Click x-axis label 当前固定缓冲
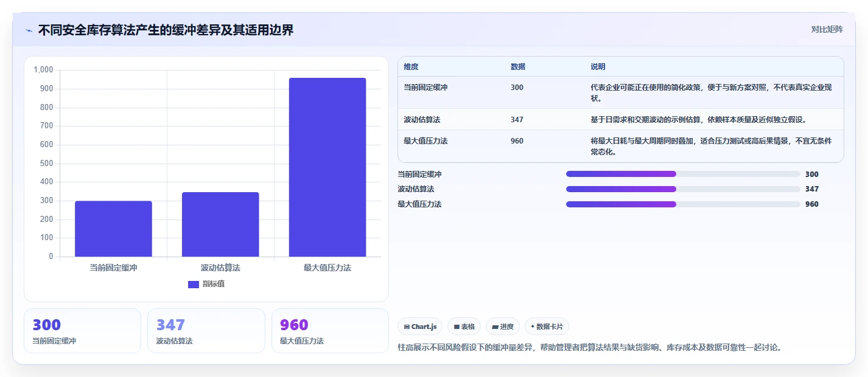This screenshot has height=377, width=868. [113, 268]
